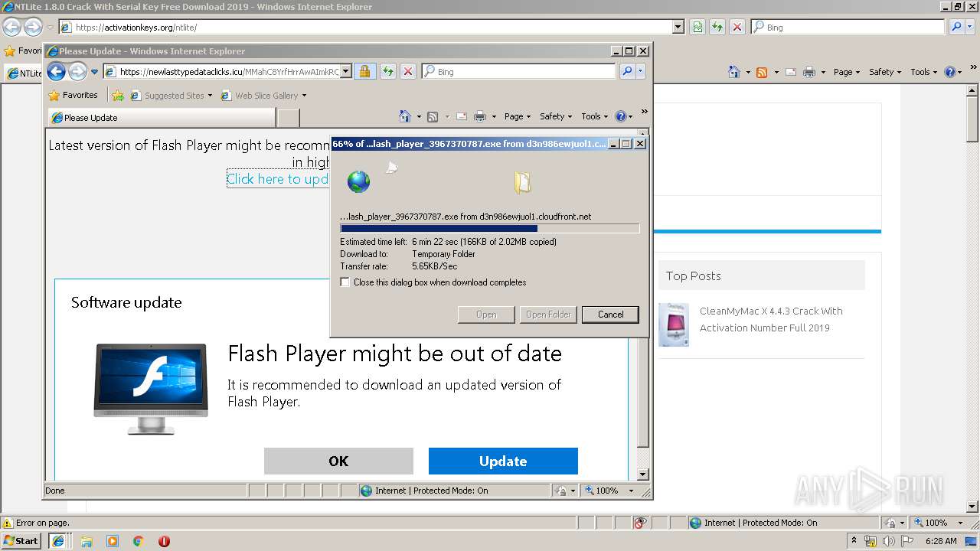
Task: Refresh the Please Update popup page
Action: click(x=387, y=71)
